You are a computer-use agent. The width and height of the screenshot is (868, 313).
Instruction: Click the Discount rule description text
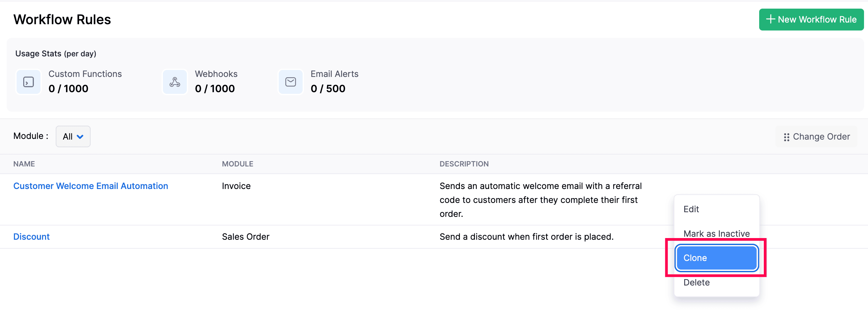(526, 237)
